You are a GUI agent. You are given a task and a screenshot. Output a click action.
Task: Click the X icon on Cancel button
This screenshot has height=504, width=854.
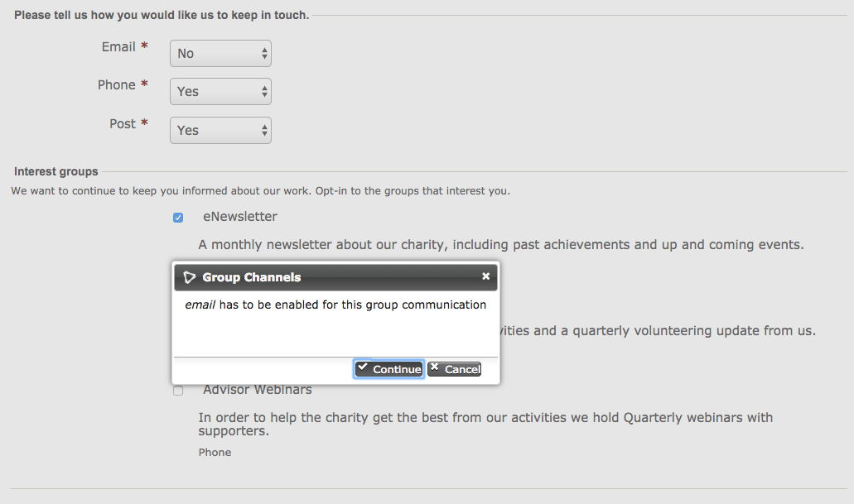(435, 367)
